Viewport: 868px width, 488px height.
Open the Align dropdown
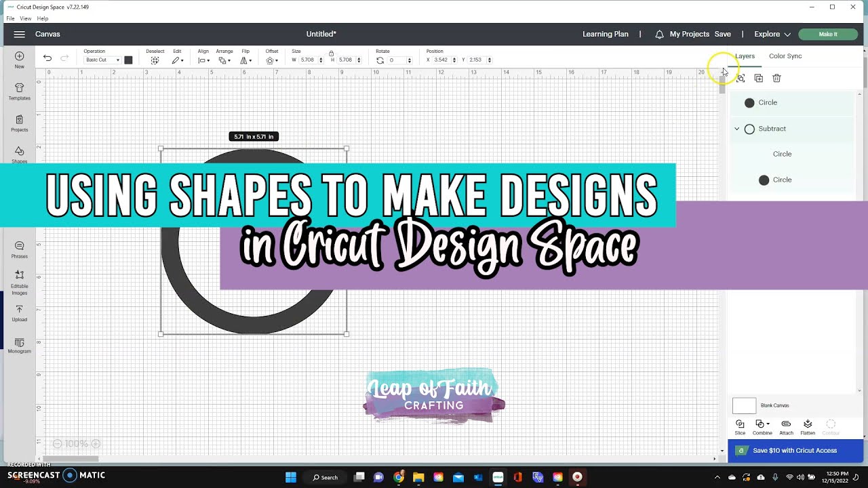pos(203,60)
